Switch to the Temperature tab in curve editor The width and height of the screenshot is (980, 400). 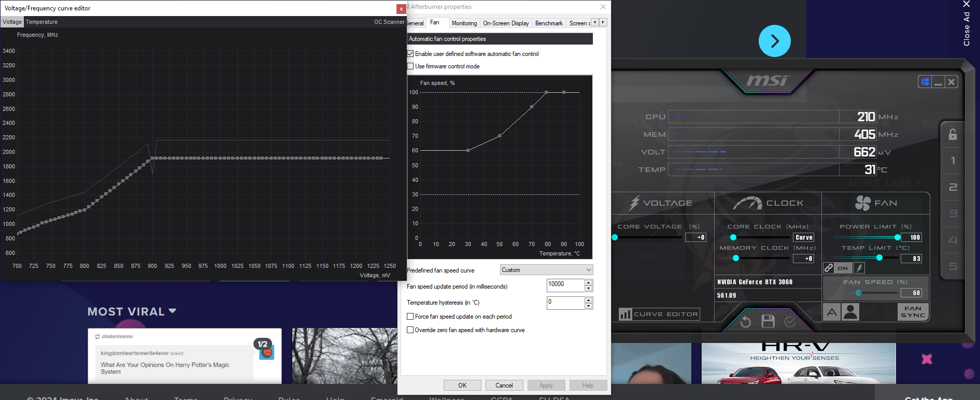pyautogui.click(x=42, y=22)
